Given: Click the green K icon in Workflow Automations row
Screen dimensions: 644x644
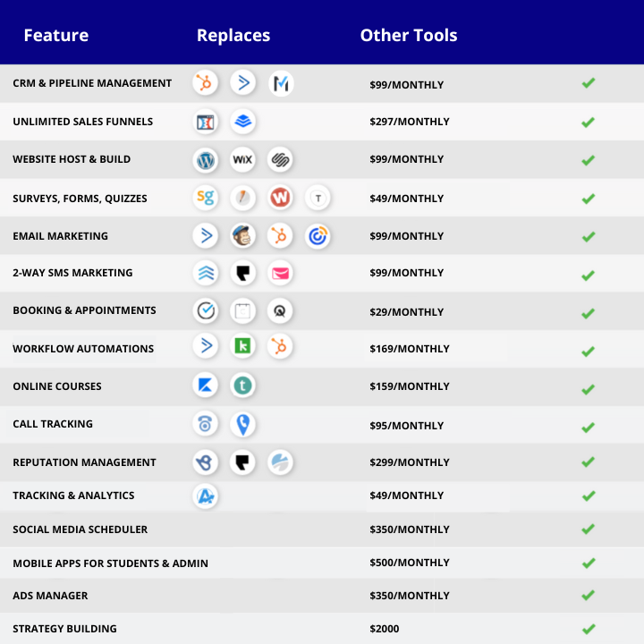Looking at the screenshot, I should tap(242, 346).
